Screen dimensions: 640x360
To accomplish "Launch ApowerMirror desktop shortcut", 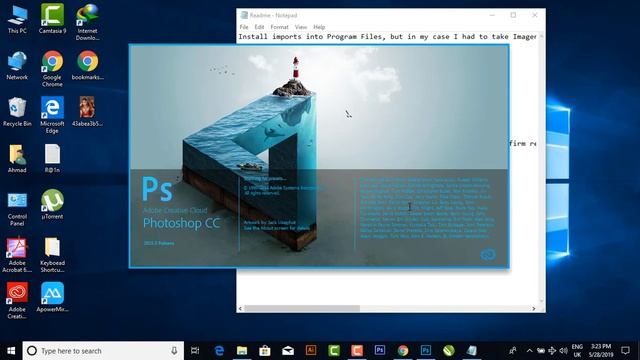I will pyautogui.click(x=52, y=297).
